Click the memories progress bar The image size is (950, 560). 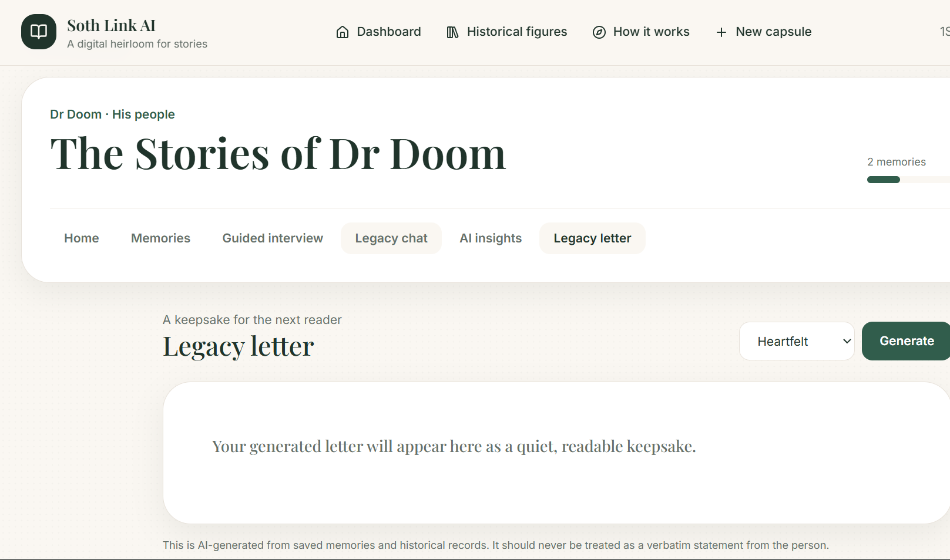pos(908,180)
